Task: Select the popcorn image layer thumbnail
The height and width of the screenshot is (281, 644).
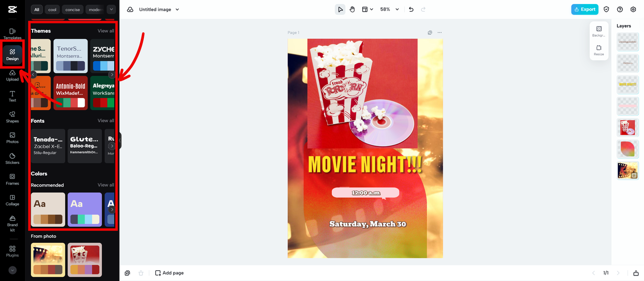Action: coord(628,128)
